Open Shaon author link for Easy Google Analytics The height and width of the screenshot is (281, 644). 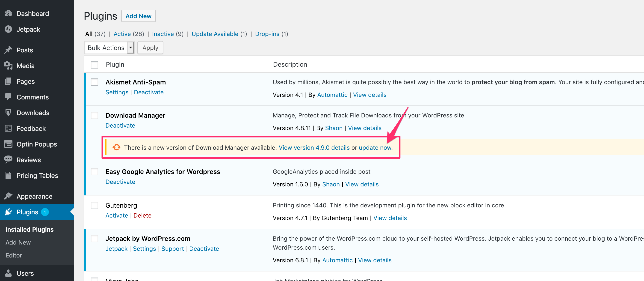(x=331, y=184)
